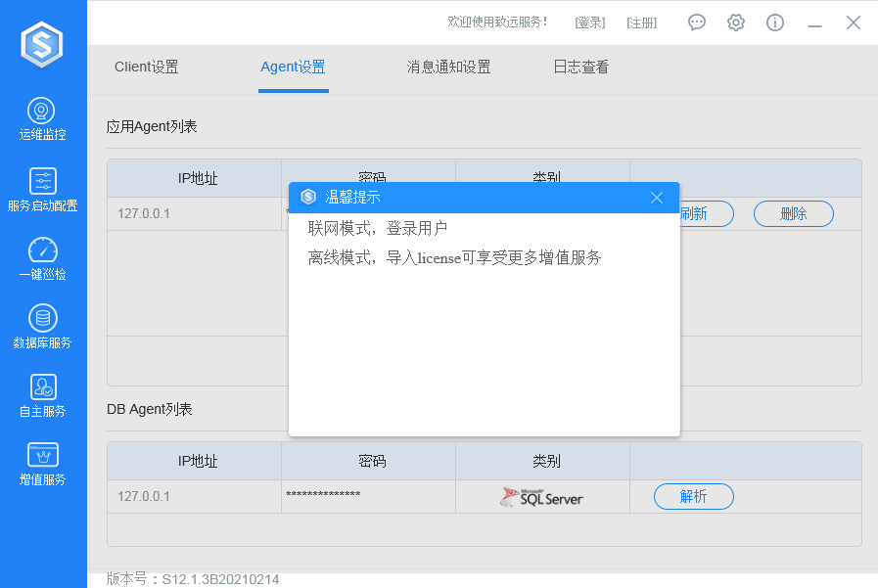Click 类别 header in DB Agent table

pos(546,461)
